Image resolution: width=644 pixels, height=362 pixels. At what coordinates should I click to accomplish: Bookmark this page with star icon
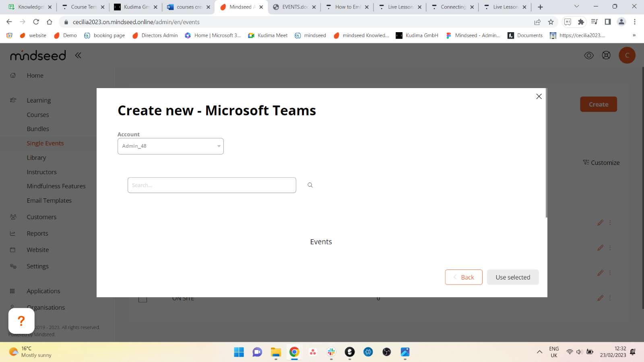tap(551, 22)
